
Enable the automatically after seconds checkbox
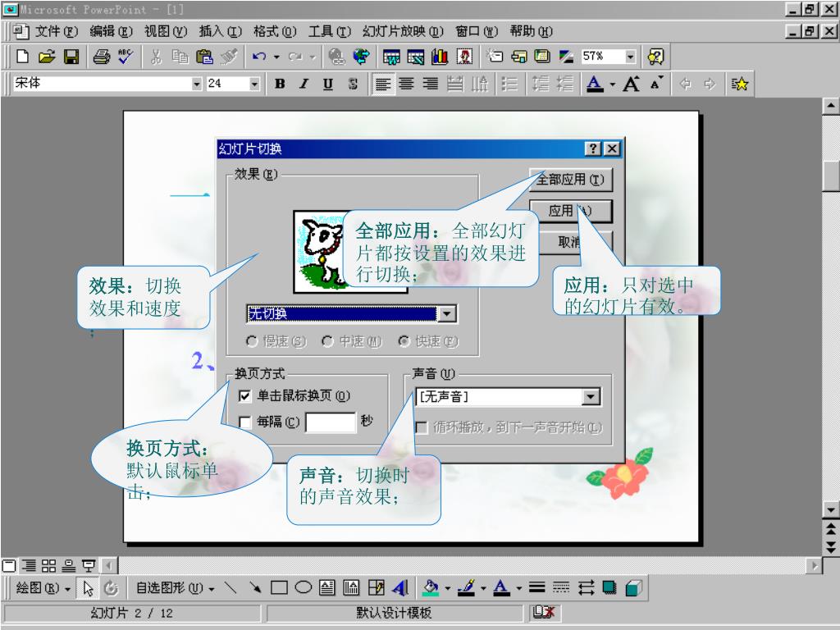click(x=244, y=422)
